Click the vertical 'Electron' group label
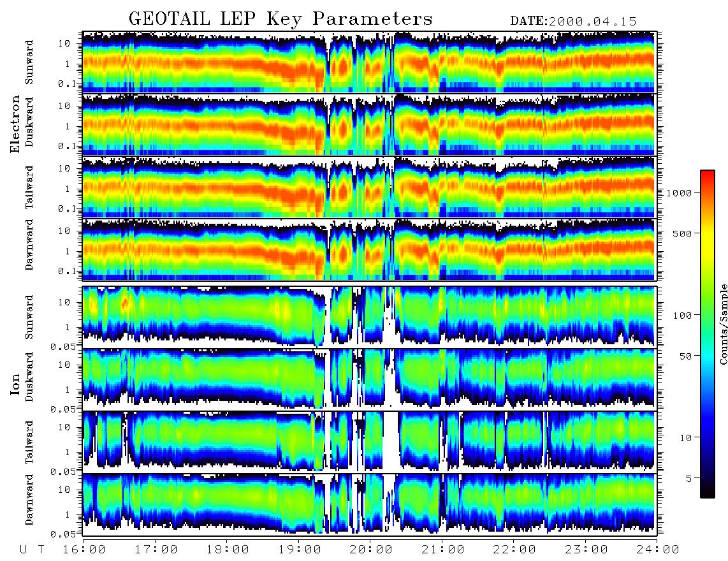The image size is (728, 561). [x=15, y=124]
